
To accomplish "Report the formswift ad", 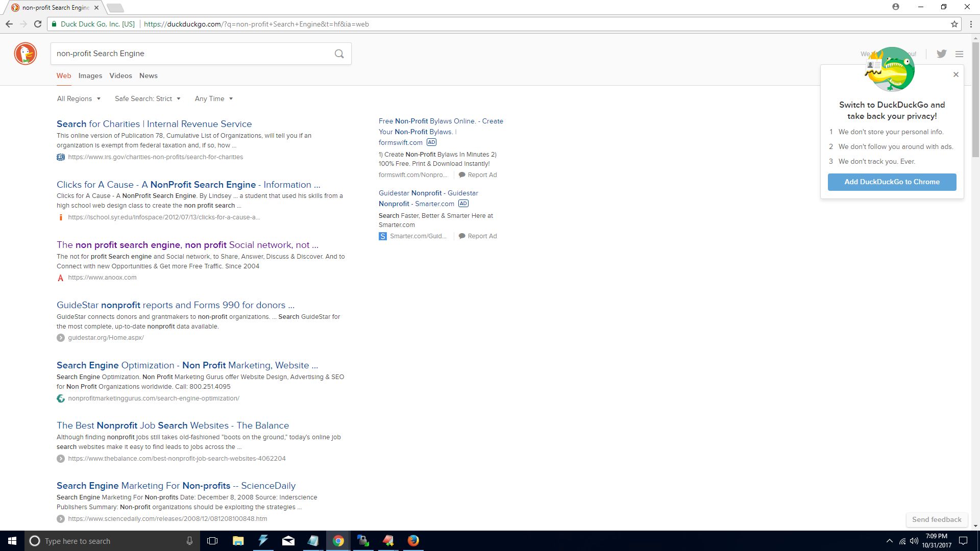I will pyautogui.click(x=478, y=175).
